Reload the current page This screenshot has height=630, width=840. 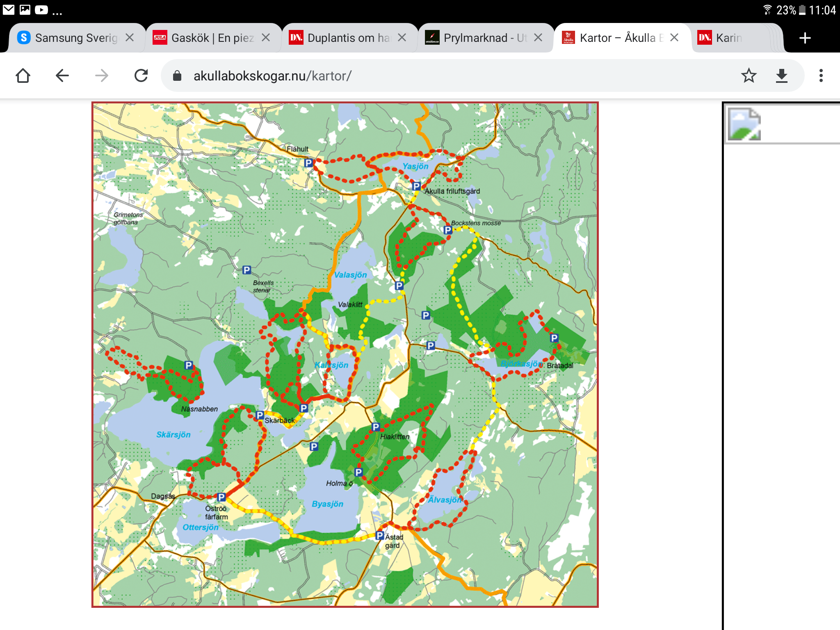pos(141,75)
